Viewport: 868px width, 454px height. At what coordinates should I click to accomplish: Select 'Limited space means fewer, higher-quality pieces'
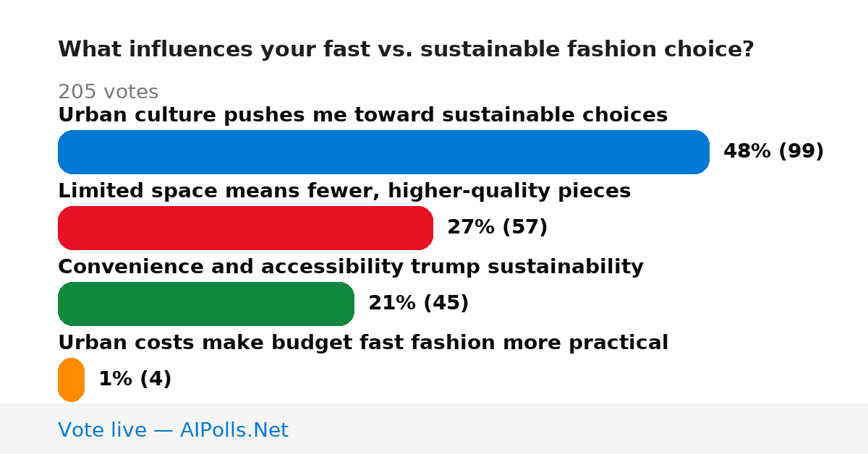point(344,191)
